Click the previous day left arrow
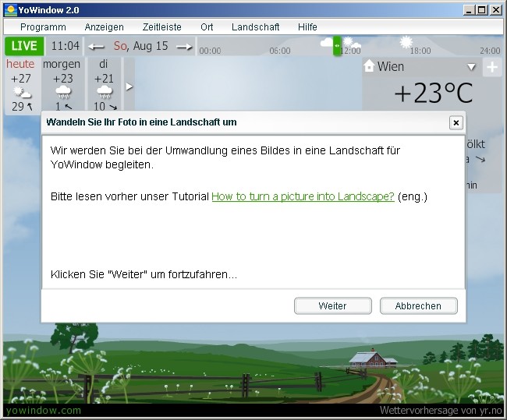The image size is (507, 420). pos(97,47)
